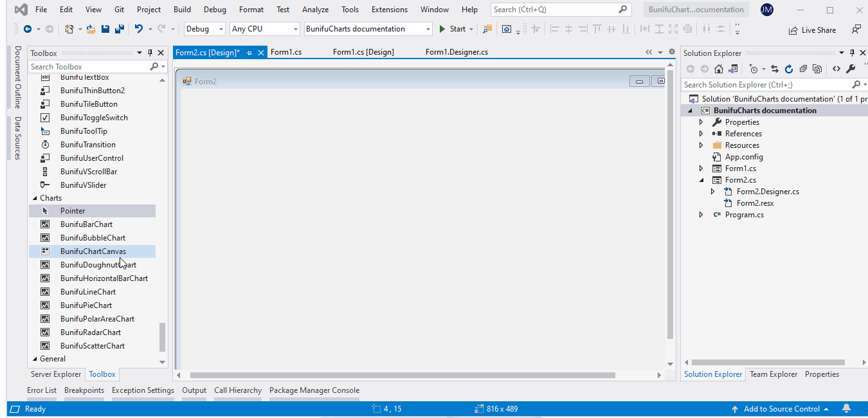Viewport: 868px width, 418px height.
Task: Expand the Properties node in Solution Explorer
Action: (x=701, y=122)
